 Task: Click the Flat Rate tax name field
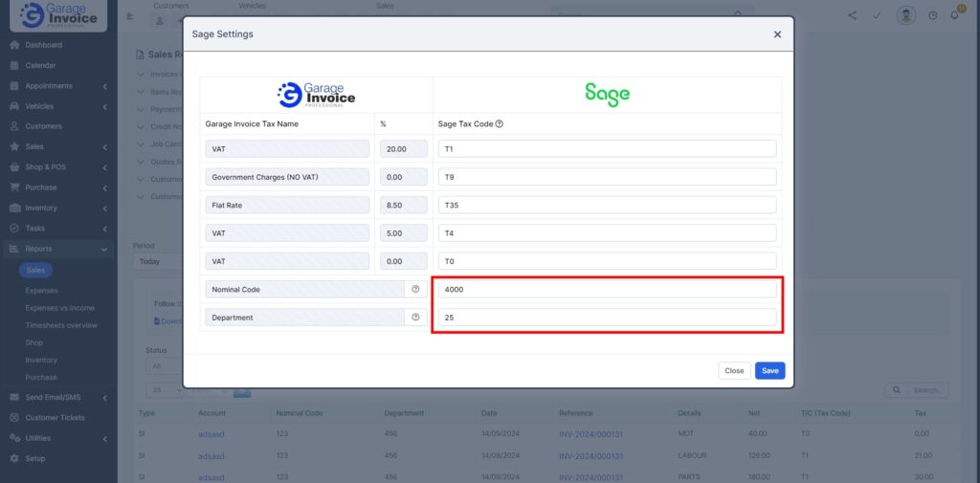287,205
